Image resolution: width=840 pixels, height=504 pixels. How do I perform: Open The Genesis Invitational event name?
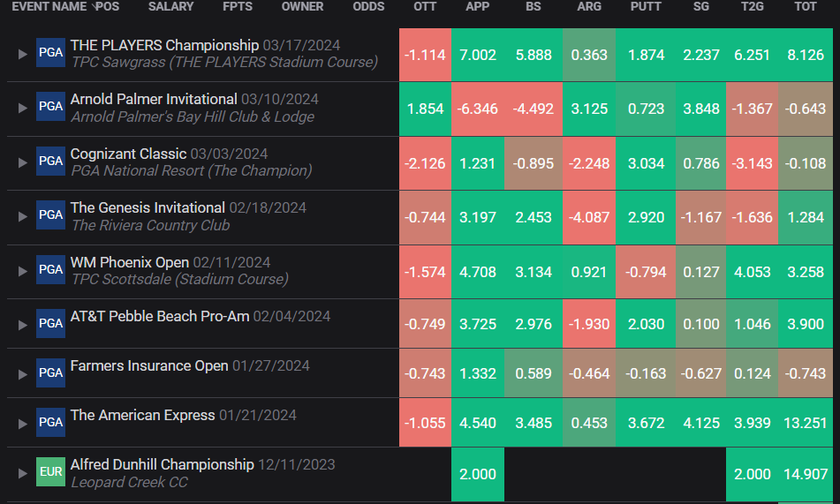[x=148, y=207]
